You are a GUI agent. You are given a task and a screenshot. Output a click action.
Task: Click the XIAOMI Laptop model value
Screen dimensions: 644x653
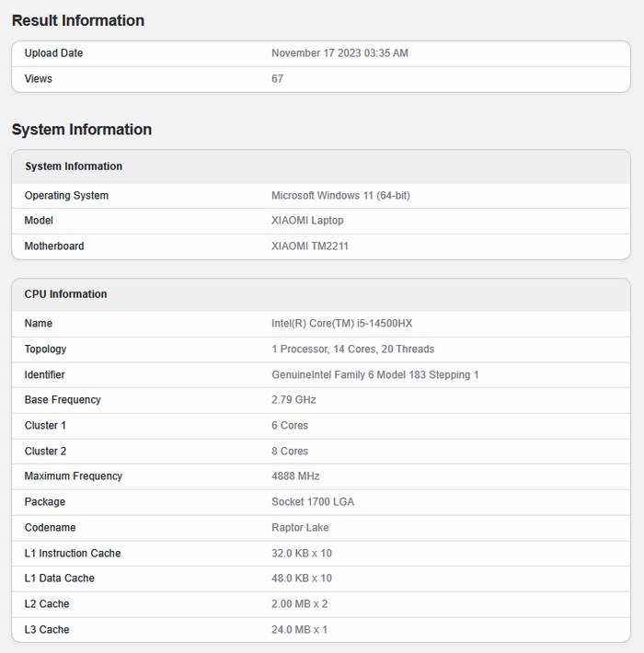(x=307, y=221)
